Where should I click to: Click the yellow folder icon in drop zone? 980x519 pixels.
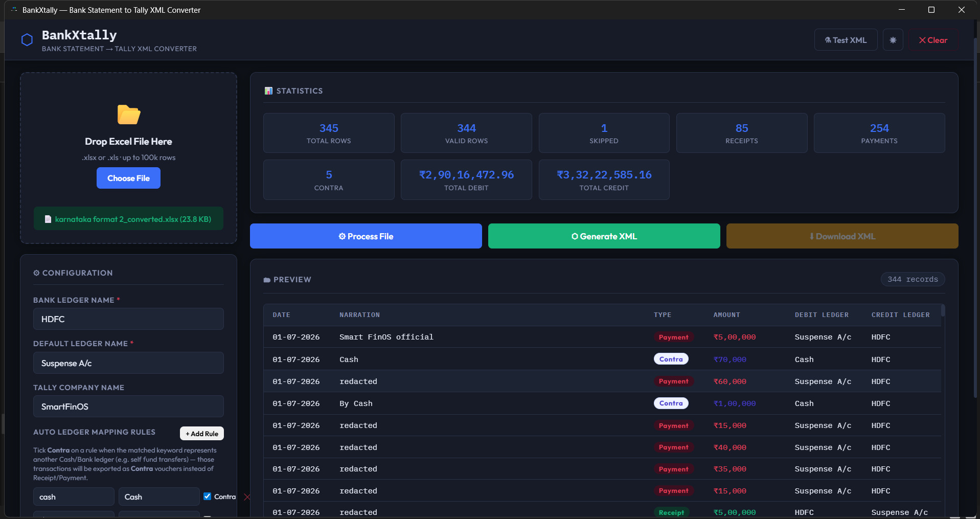pyautogui.click(x=129, y=115)
